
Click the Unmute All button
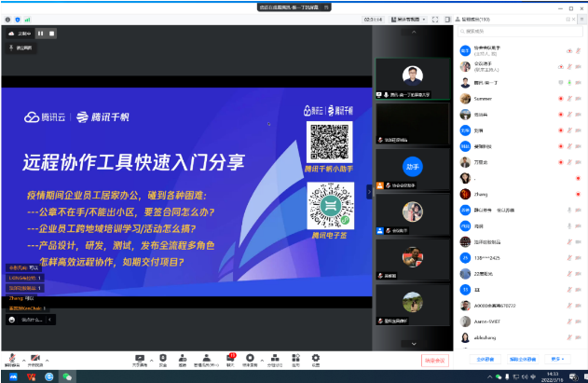click(523, 360)
